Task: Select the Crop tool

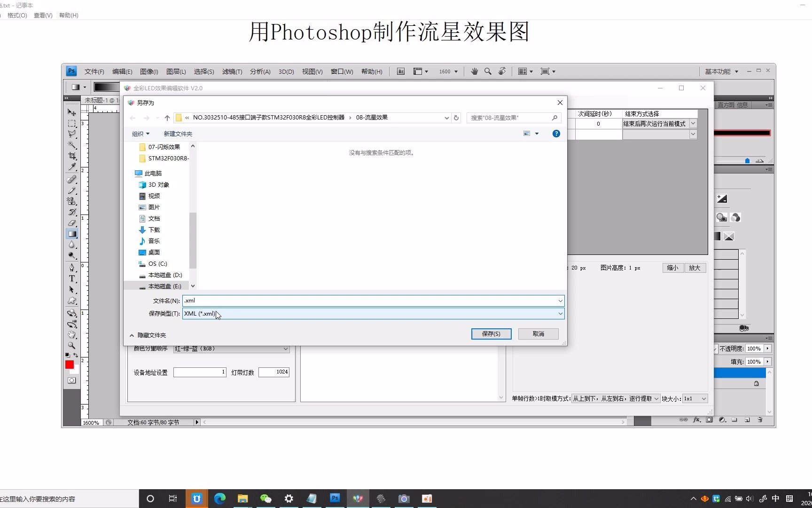Action: 71,156
